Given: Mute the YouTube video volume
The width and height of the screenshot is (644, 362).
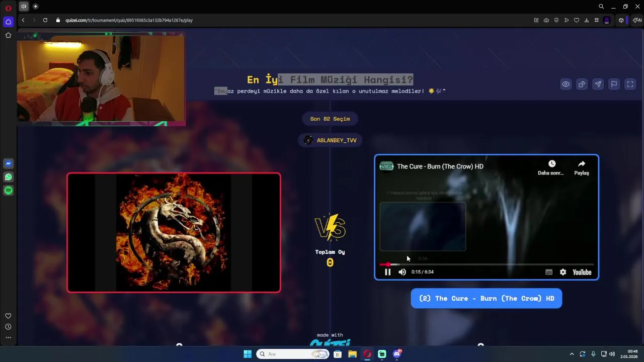Looking at the screenshot, I should coord(402,272).
